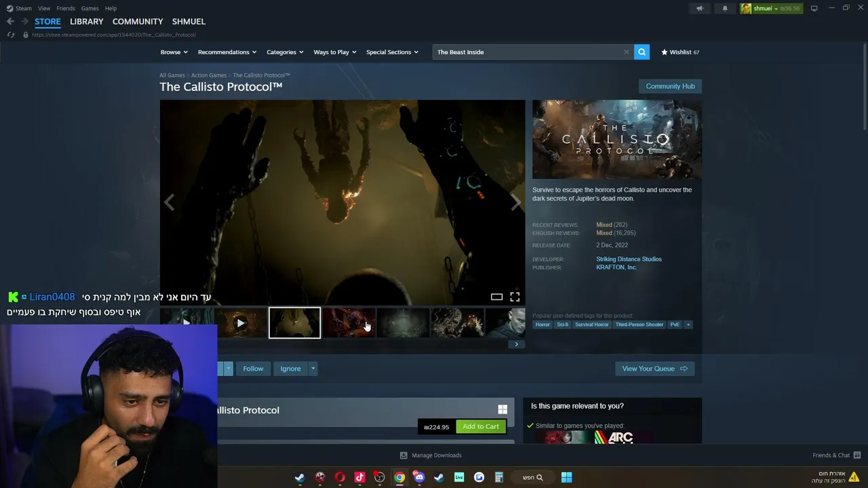Open Google Chrome from the taskbar
The image size is (868, 488).
click(399, 477)
